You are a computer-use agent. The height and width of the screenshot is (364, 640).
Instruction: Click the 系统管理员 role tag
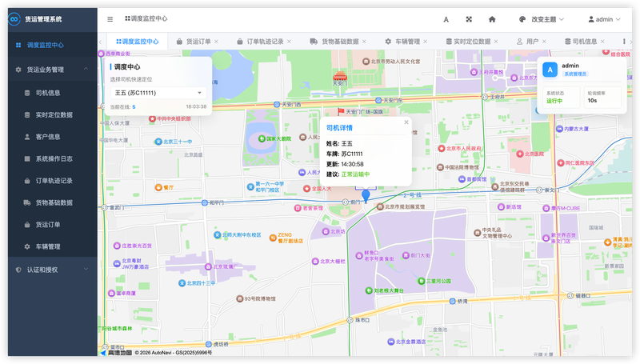tap(575, 74)
